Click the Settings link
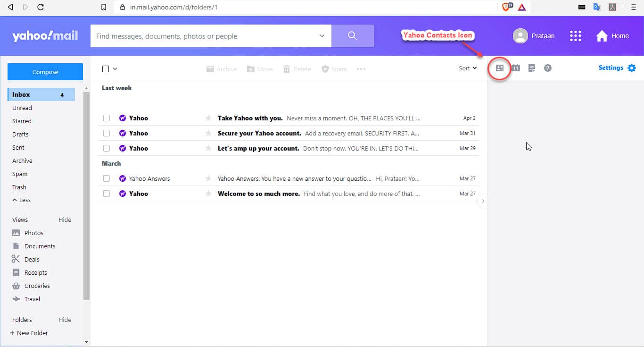The image size is (644, 347). point(611,68)
